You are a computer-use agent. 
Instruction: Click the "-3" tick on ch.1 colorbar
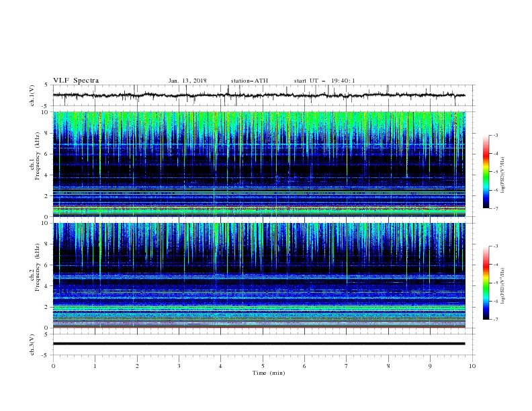tap(495, 135)
